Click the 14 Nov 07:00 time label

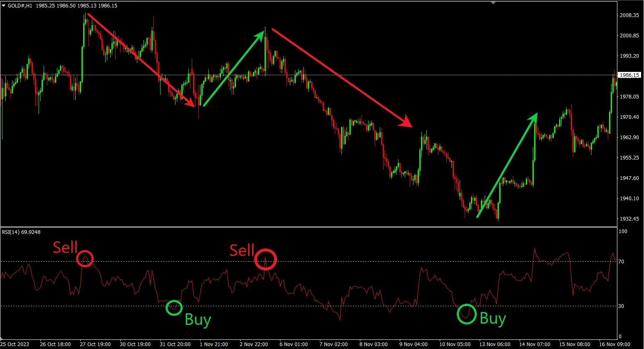[x=535, y=344]
